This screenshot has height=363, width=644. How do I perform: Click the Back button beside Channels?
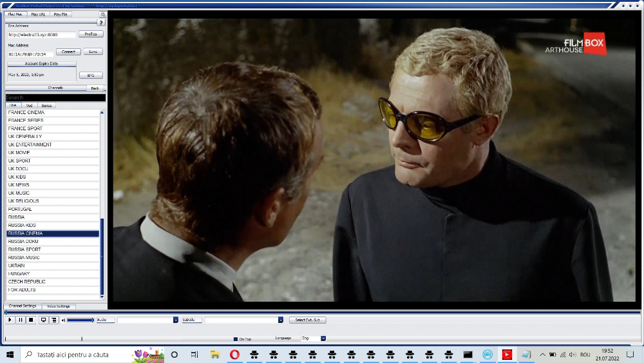click(95, 88)
